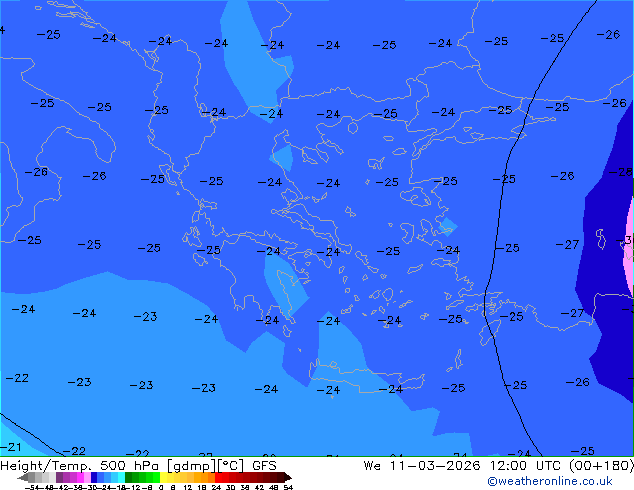Select the bright red legend swatch at 24

218,477
